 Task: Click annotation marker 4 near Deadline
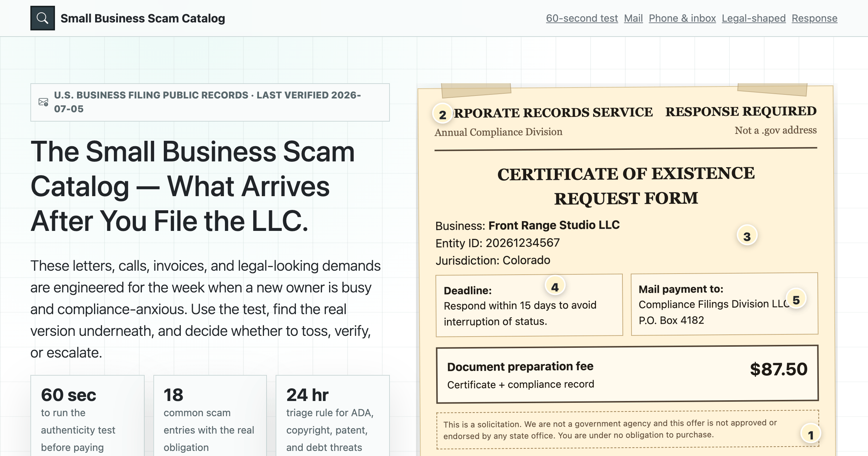[555, 287]
